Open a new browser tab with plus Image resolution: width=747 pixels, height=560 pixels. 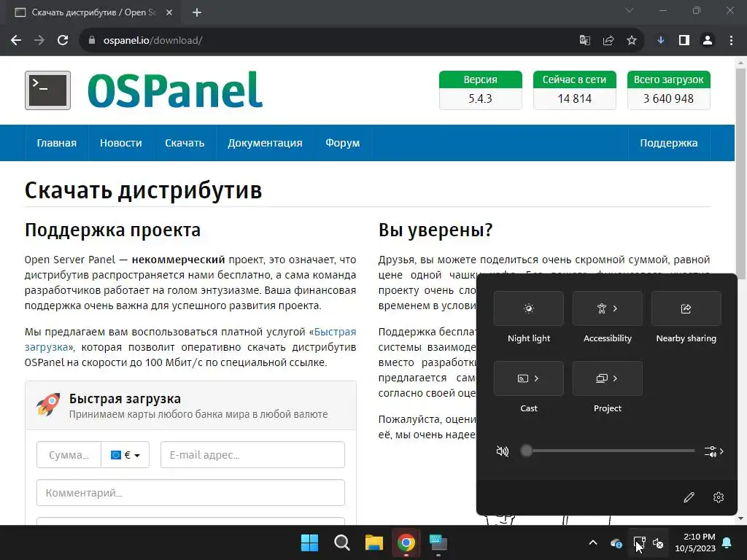coord(197,12)
